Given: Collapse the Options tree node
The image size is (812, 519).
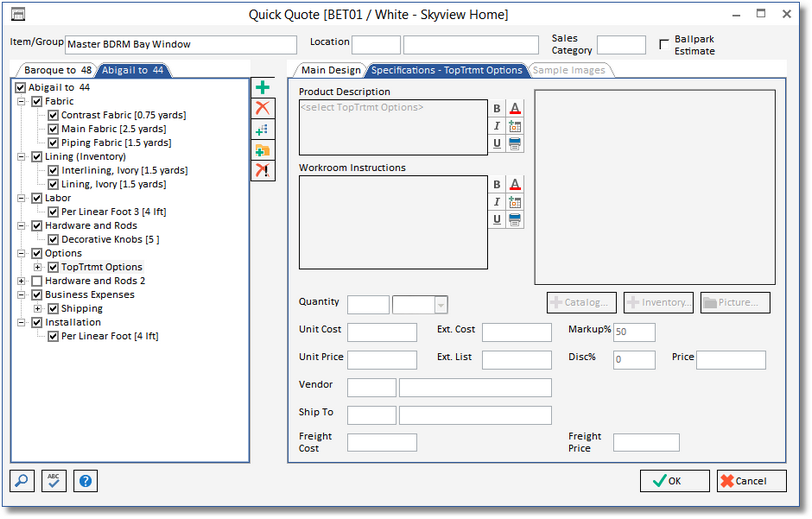Looking at the screenshot, I should pyautogui.click(x=21, y=253).
